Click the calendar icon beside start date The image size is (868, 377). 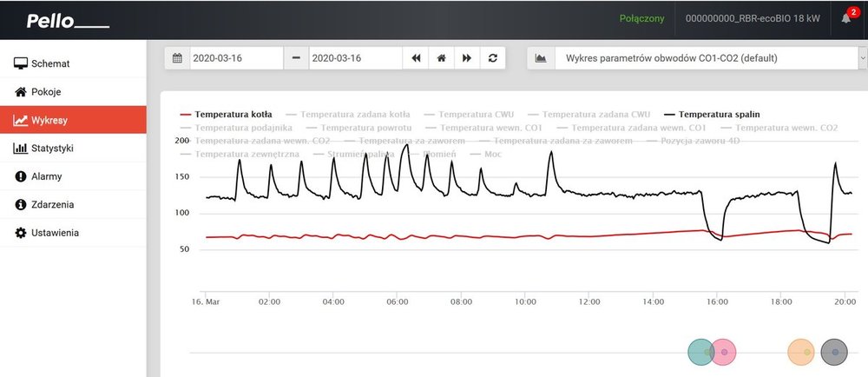pyautogui.click(x=177, y=58)
